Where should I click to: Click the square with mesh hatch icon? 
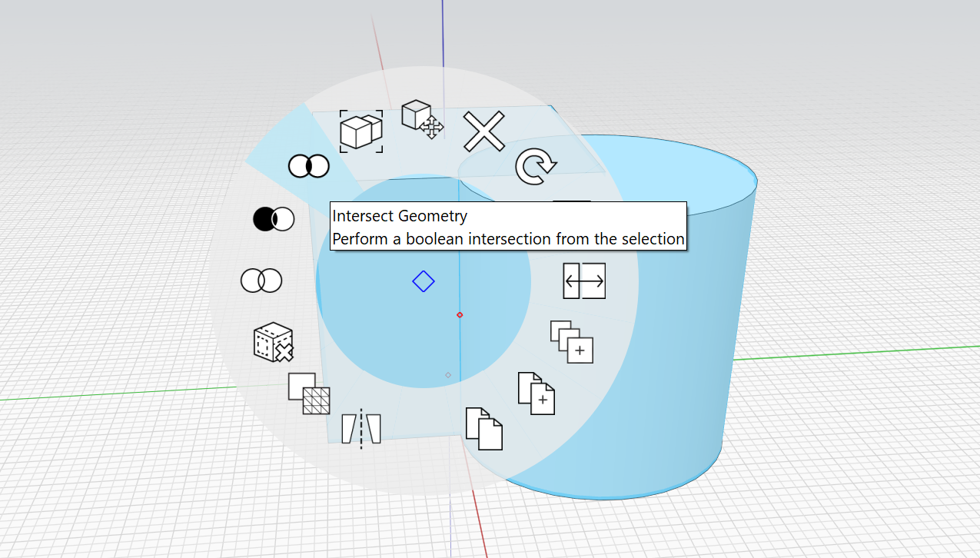[309, 394]
